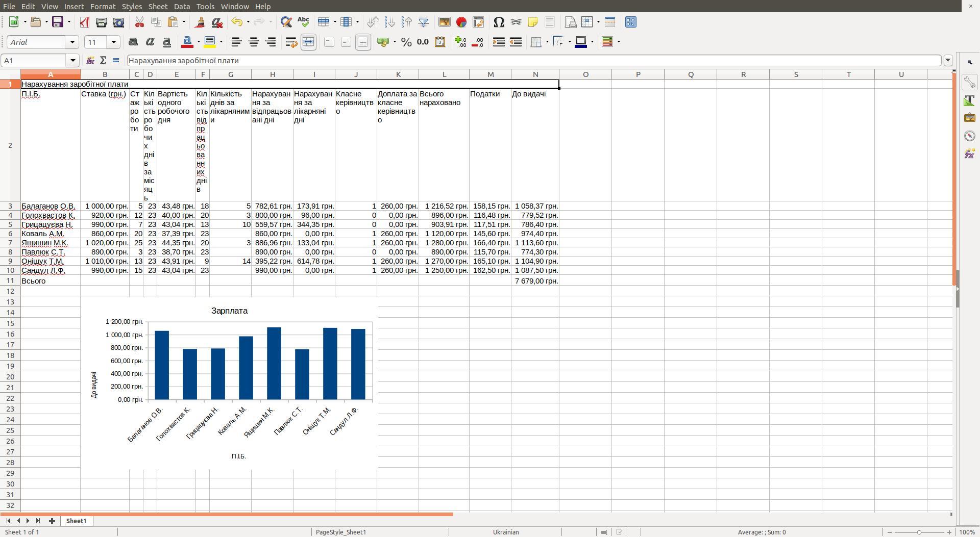
Task: Open the background color palette arrow
Action: pos(221,42)
